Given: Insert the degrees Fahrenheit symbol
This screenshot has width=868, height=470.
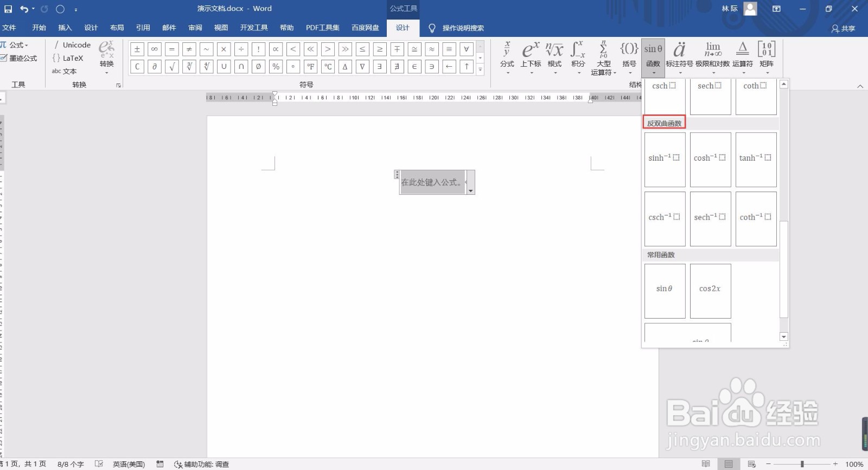Looking at the screenshot, I should click(310, 67).
